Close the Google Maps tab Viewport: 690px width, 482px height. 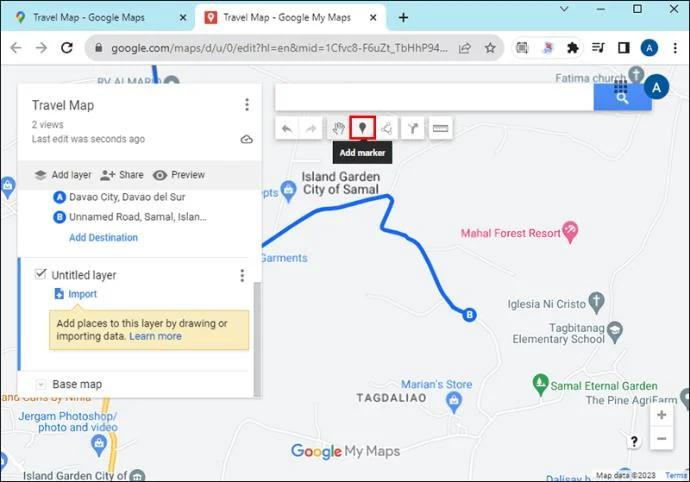click(183, 18)
